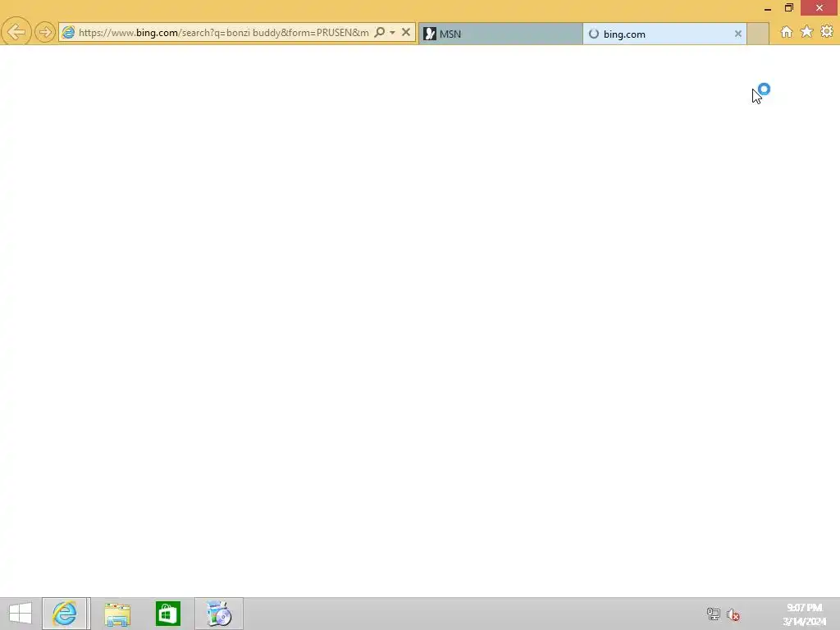Open a new tab with the blank tab button
Viewport: 840px width, 630px height.
tap(758, 34)
